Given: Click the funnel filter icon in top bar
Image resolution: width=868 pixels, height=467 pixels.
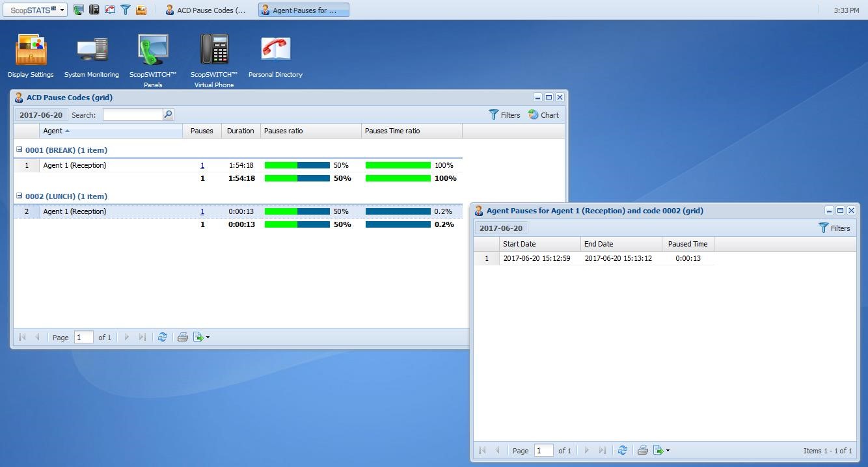Looking at the screenshot, I should pyautogui.click(x=125, y=10).
